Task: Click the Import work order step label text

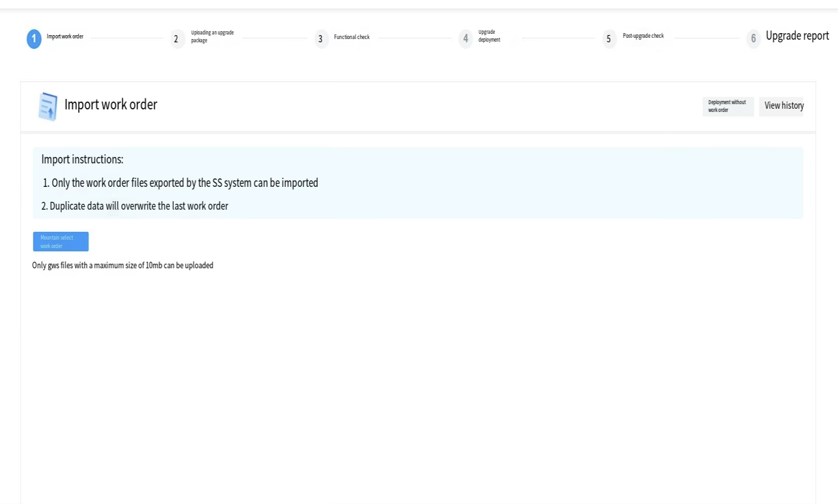Action: point(64,37)
